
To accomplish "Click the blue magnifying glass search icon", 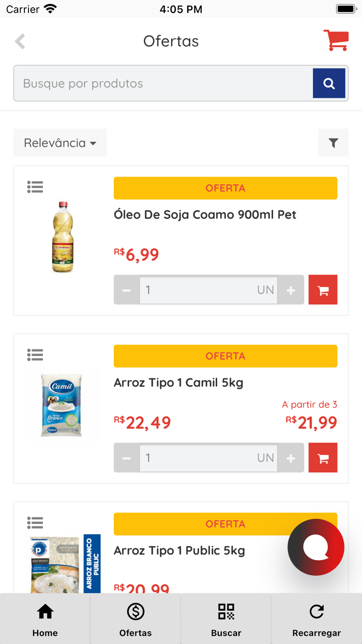I will [329, 83].
